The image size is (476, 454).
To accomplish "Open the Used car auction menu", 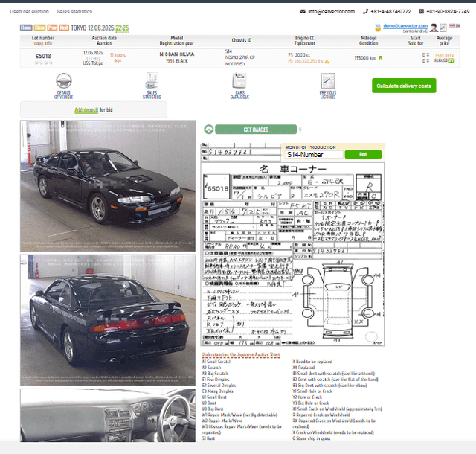I will [30, 12].
